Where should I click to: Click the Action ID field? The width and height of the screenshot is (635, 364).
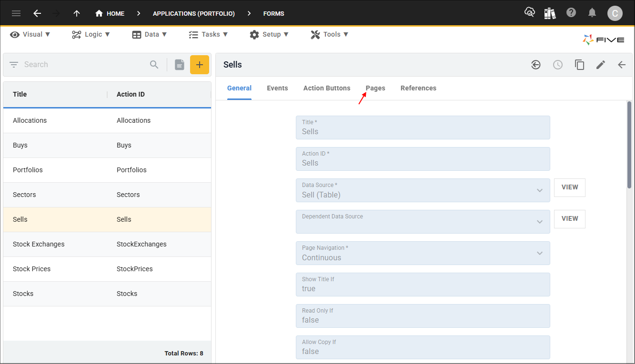coord(423,159)
